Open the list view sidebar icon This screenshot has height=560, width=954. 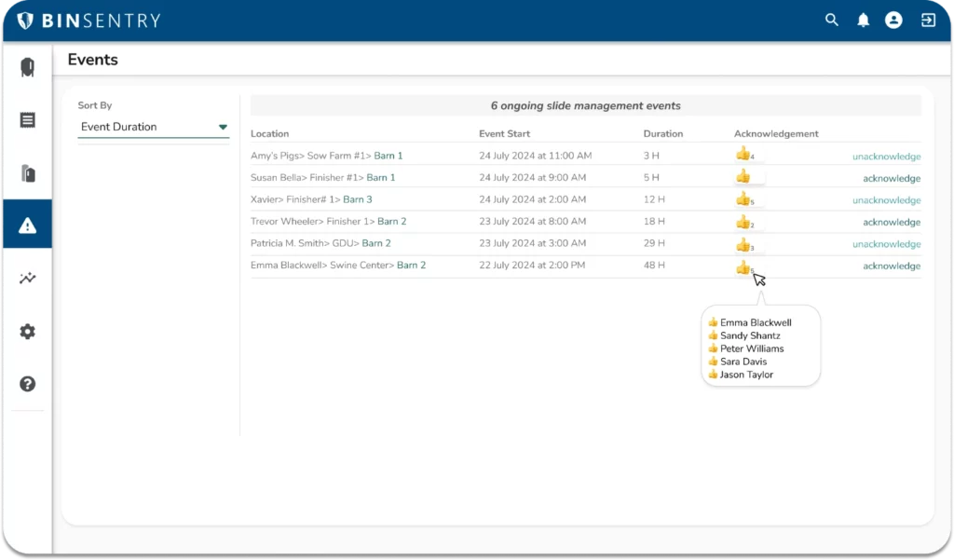click(x=27, y=120)
